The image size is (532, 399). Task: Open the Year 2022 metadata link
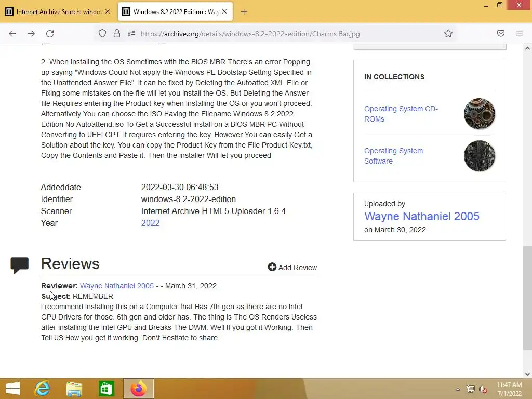click(x=150, y=223)
